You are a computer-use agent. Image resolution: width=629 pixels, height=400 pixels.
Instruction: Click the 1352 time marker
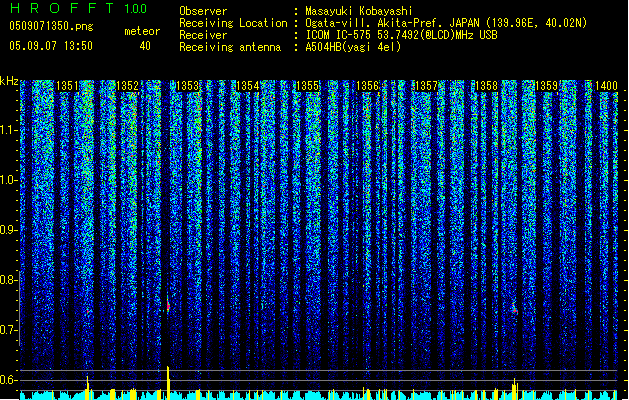click(x=128, y=86)
